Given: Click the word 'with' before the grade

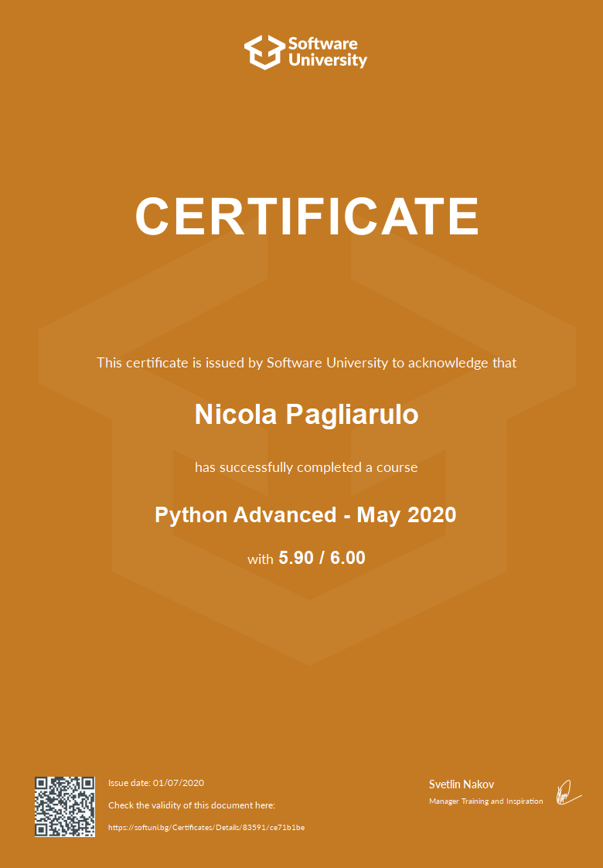Looking at the screenshot, I should pyautogui.click(x=260, y=559).
